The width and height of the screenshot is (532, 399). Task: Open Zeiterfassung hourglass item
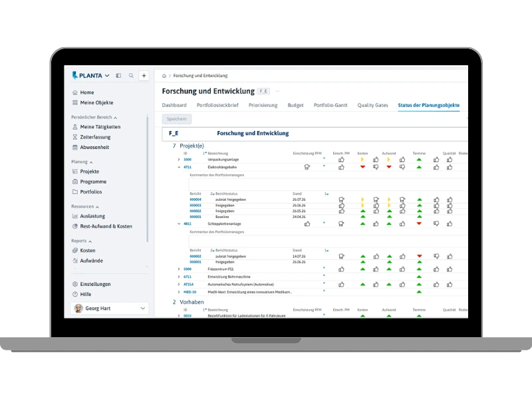[x=92, y=137]
